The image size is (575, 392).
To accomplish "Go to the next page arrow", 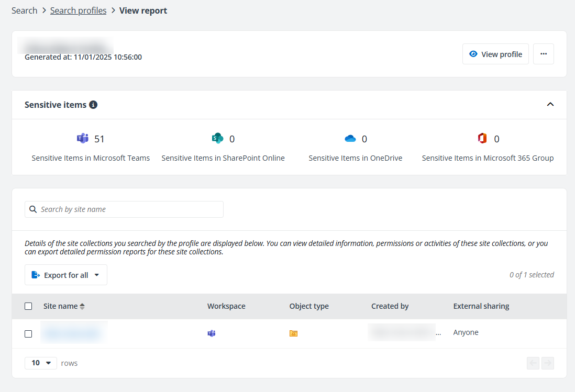I will [x=548, y=363].
